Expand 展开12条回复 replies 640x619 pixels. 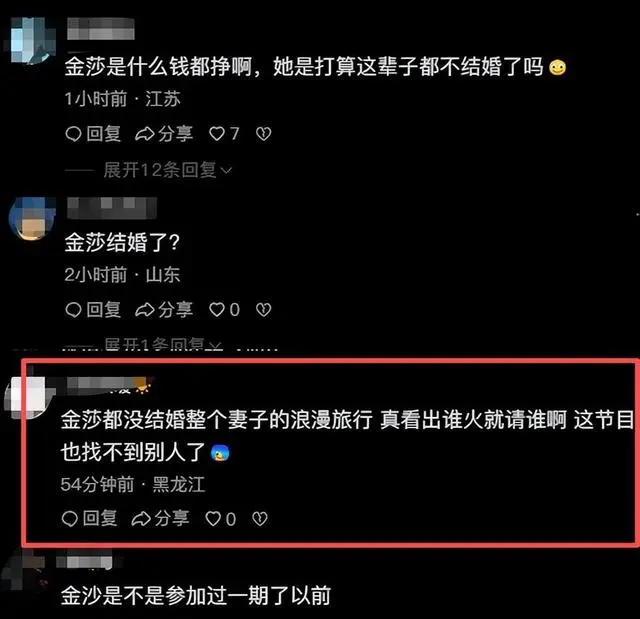(167, 170)
